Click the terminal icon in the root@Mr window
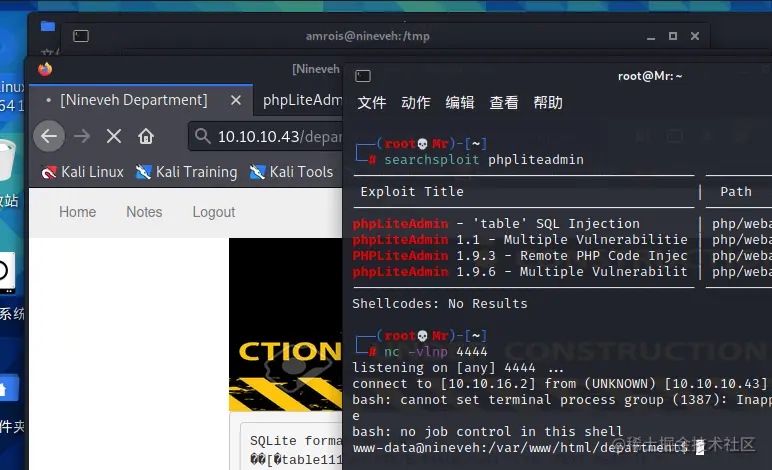 pyautogui.click(x=363, y=76)
